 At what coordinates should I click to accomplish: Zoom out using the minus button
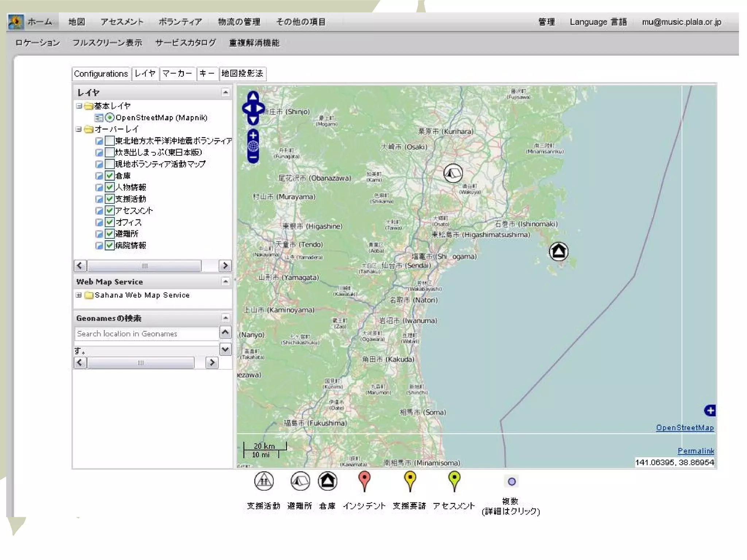pyautogui.click(x=253, y=157)
